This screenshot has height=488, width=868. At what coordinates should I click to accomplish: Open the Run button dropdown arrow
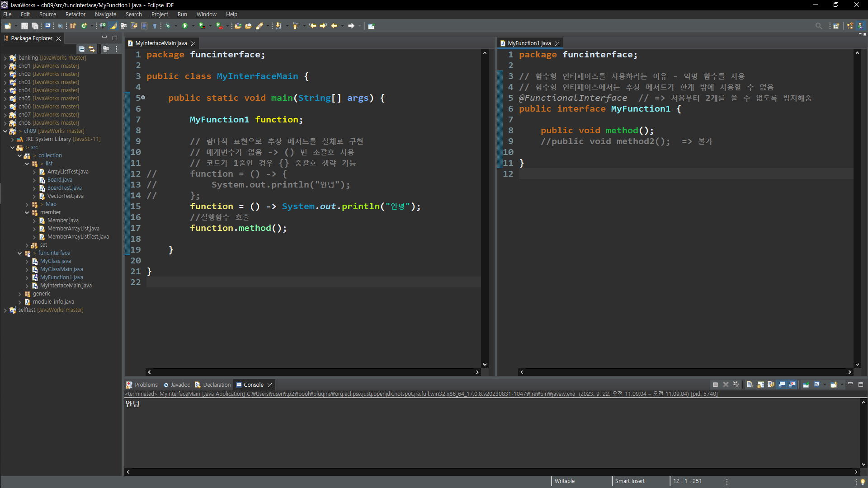tap(193, 26)
